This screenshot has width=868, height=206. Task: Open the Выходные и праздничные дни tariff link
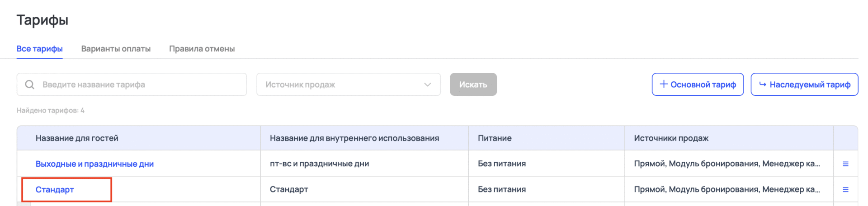point(94,164)
